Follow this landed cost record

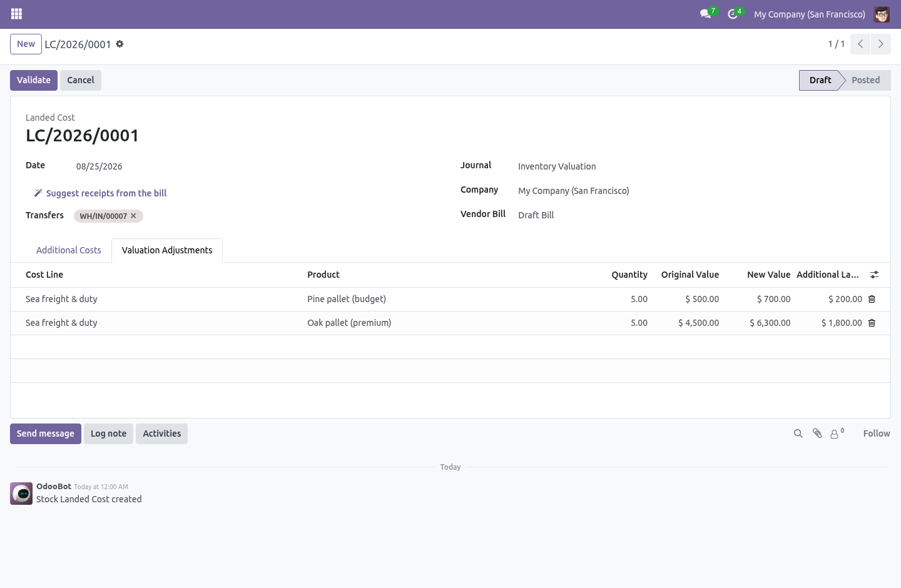click(877, 433)
